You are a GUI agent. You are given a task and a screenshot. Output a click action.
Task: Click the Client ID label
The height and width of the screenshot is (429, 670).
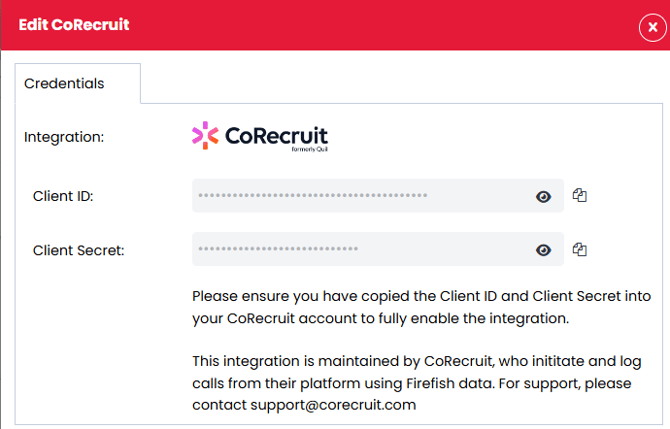click(63, 197)
